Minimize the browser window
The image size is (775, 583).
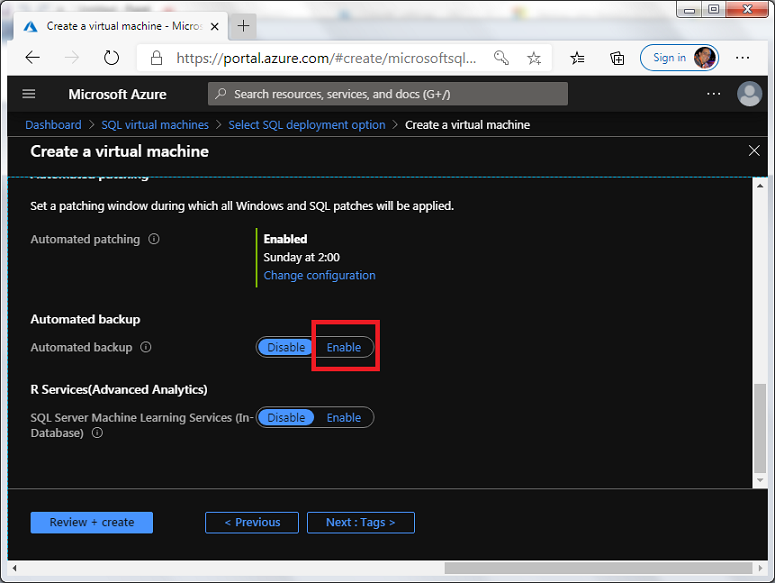689,9
